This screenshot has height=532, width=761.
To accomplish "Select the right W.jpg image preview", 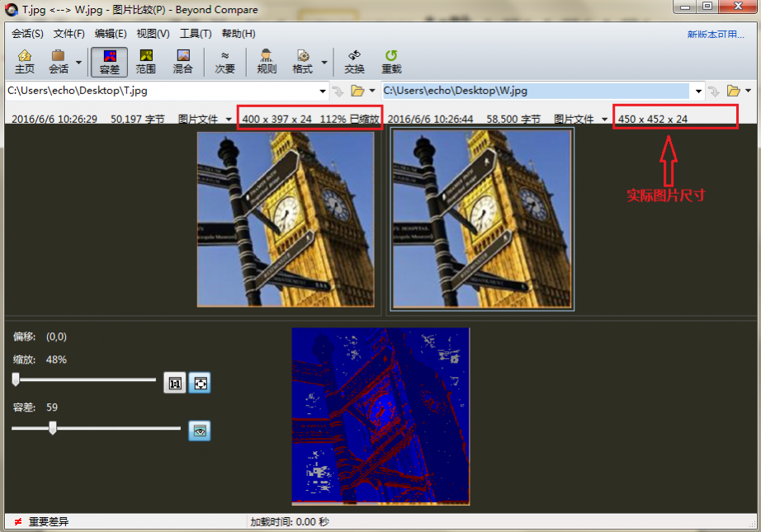I will pos(482,219).
